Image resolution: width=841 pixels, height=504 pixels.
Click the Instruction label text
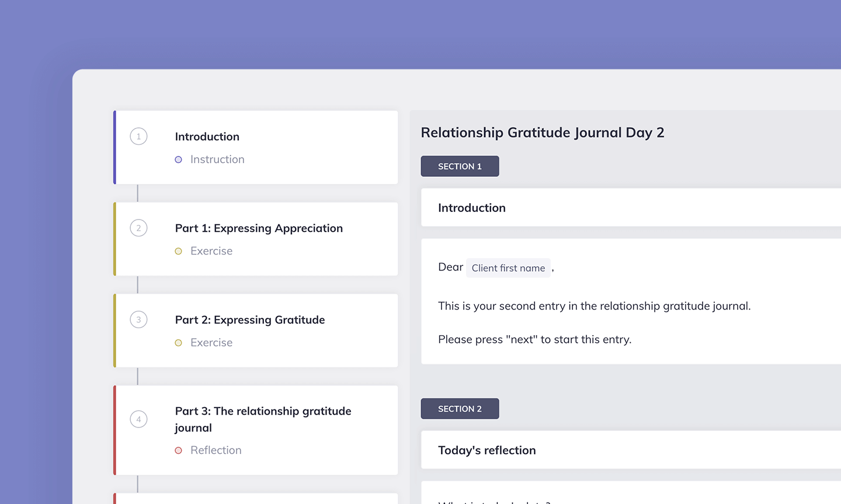point(217,159)
